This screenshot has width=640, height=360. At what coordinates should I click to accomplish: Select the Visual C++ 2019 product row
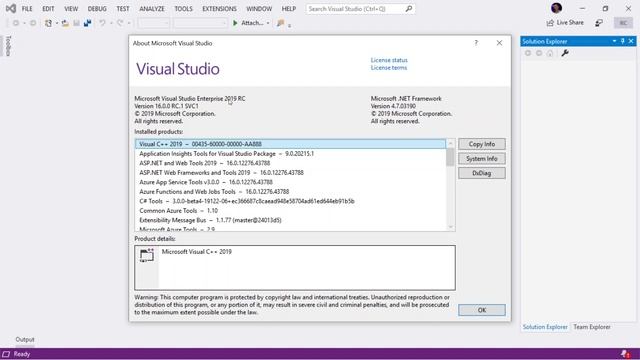291,144
